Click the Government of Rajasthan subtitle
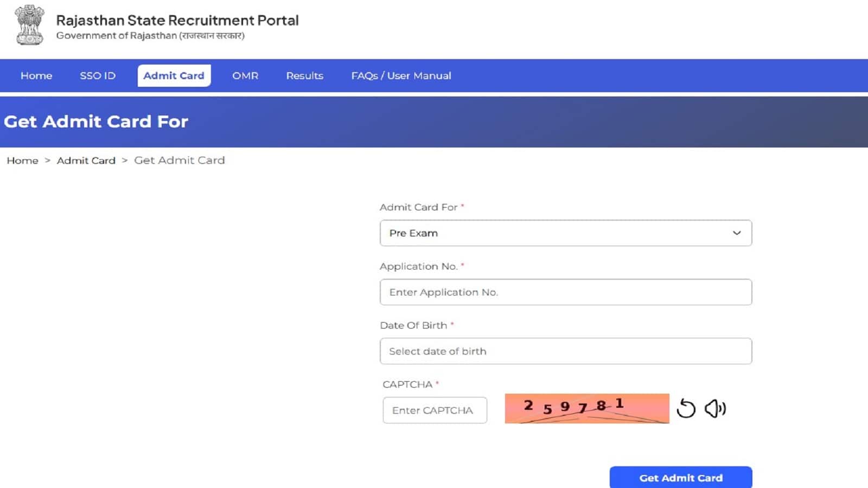Viewport: 868px width, 488px height. pos(150,36)
